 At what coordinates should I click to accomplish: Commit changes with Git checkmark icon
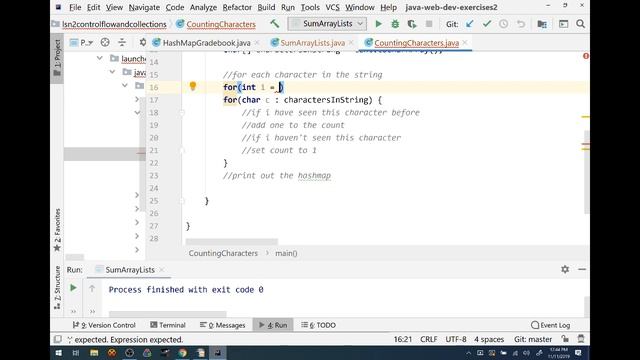pyautogui.click(x=487, y=24)
